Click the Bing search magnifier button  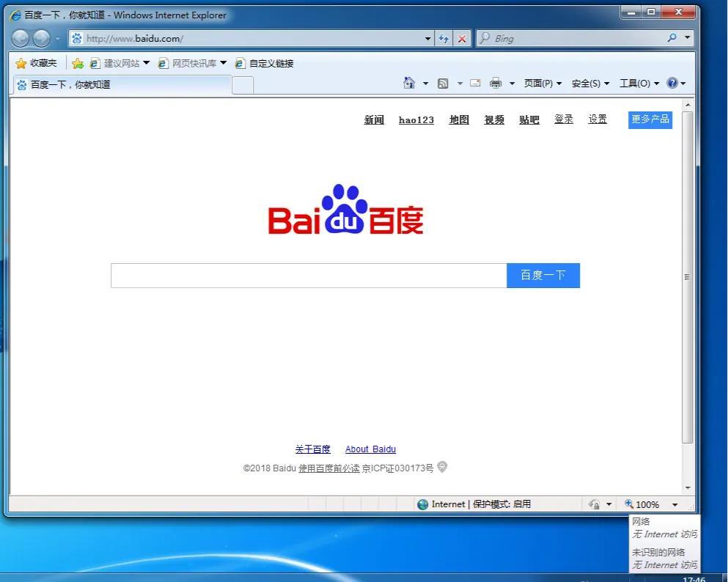pyautogui.click(x=672, y=38)
